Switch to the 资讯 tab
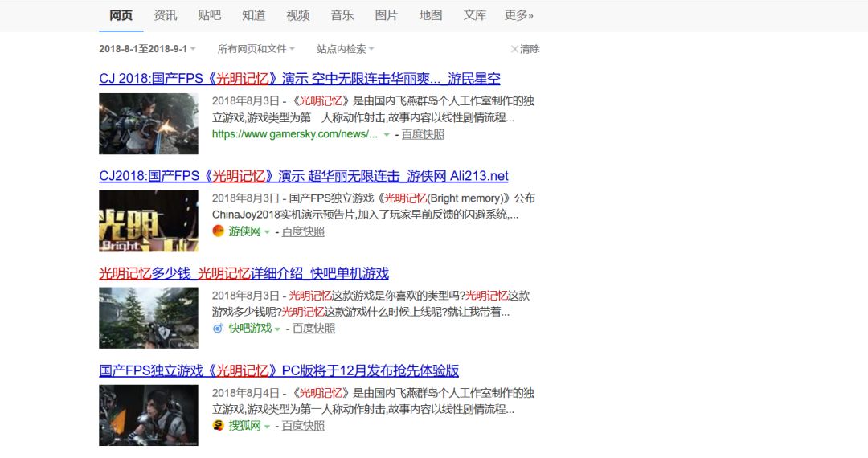 165,15
